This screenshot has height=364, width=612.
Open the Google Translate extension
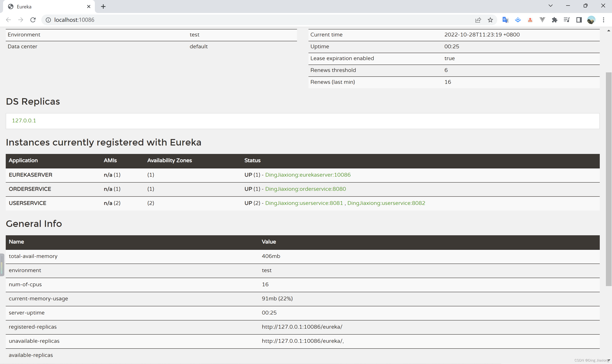click(x=505, y=20)
